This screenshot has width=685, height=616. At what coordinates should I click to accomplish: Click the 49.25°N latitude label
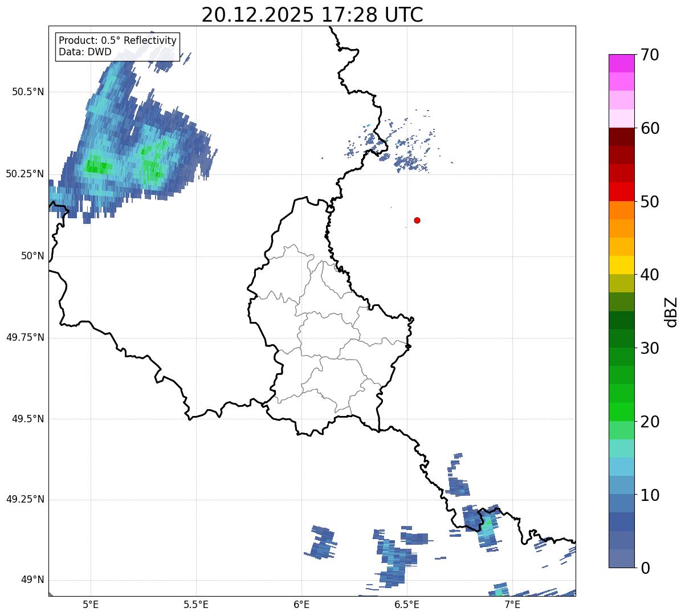point(25,499)
